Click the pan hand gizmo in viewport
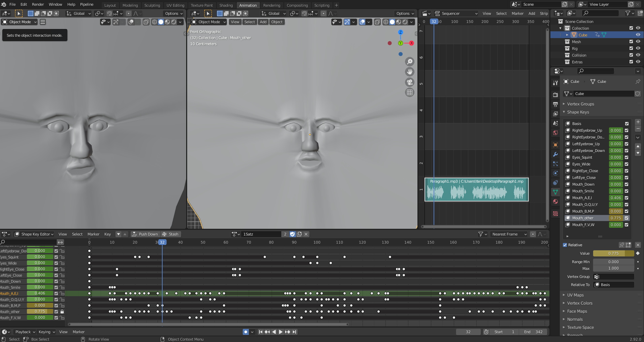Image resolution: width=644 pixels, height=342 pixels. tap(409, 72)
